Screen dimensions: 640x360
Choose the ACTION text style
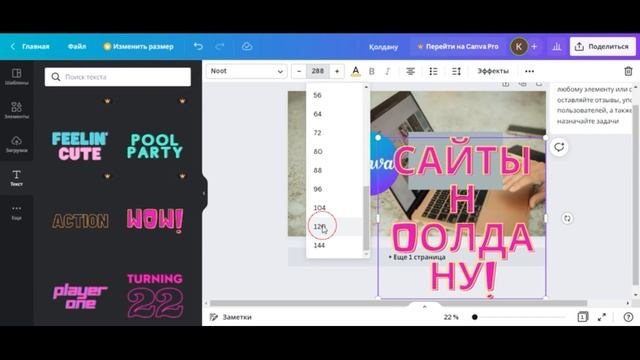coord(80,221)
